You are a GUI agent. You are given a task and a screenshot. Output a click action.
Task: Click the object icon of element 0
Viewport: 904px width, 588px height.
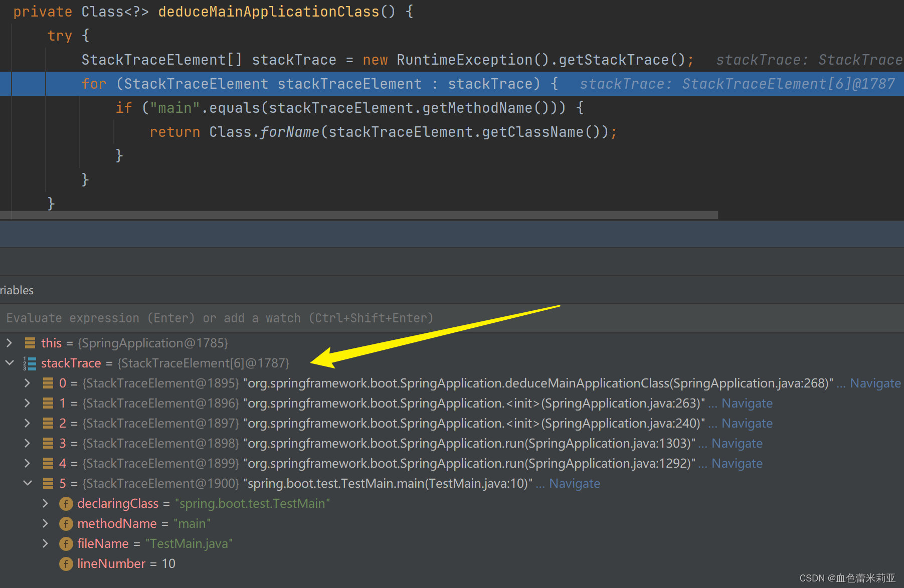(48, 383)
